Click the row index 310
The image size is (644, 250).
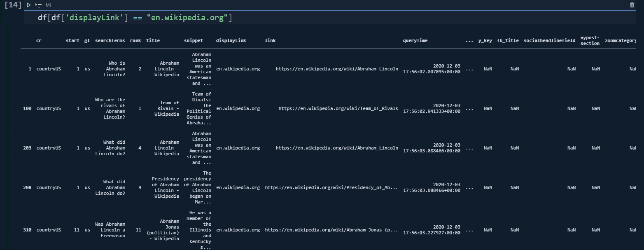[x=27, y=230]
